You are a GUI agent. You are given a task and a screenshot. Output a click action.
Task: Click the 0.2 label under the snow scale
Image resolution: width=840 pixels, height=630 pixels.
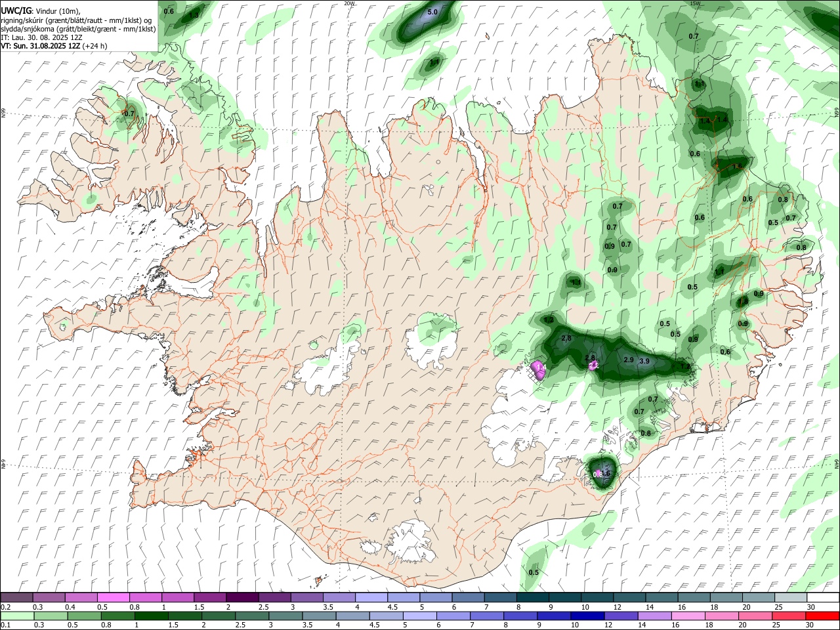[6, 607]
